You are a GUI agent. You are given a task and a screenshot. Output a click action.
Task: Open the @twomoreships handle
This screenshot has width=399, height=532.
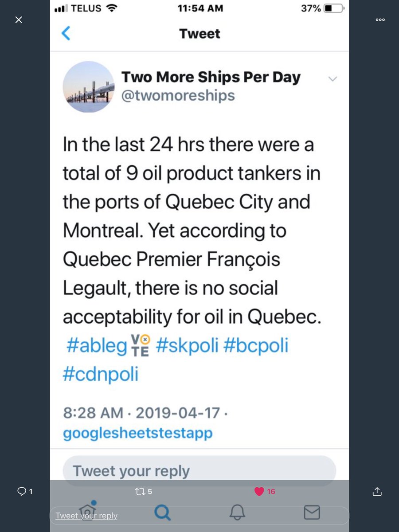[x=178, y=95]
